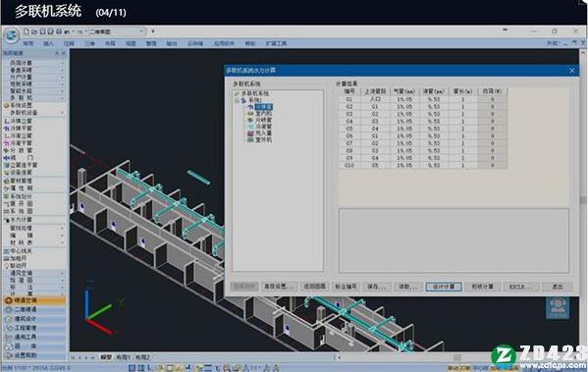The height and width of the screenshot is (372, 588).
Task: Select the 冷媒立管 tool in the sidebar
Action: pyautogui.click(x=18, y=121)
